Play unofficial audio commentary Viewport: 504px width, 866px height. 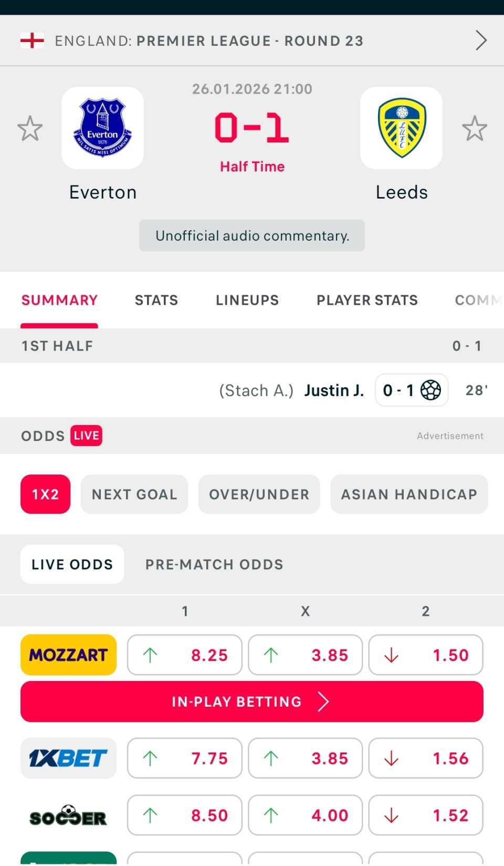252,235
